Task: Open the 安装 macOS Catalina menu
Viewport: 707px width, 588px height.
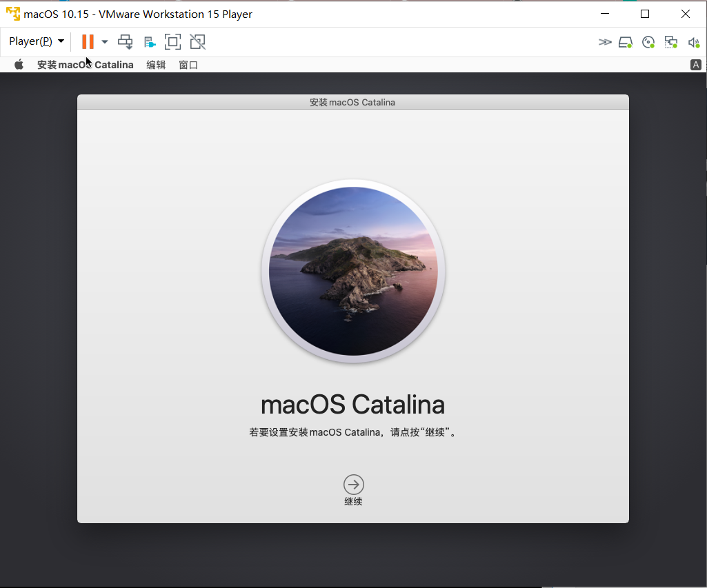Action: click(x=86, y=65)
